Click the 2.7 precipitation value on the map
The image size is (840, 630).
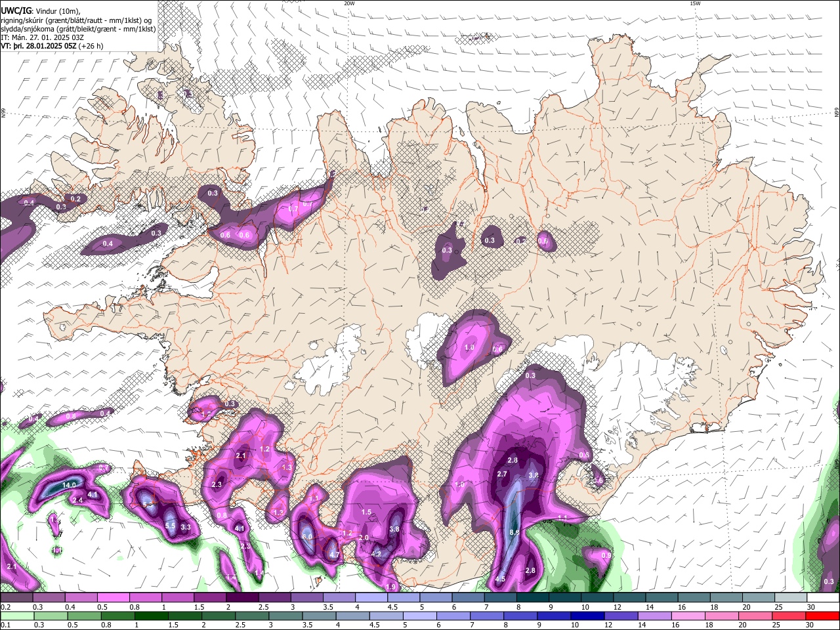502,474
